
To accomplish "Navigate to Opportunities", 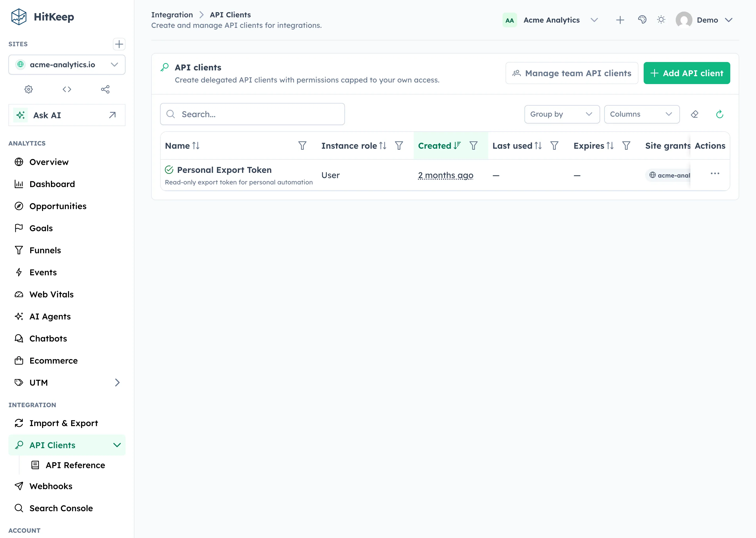I will [67, 206].
